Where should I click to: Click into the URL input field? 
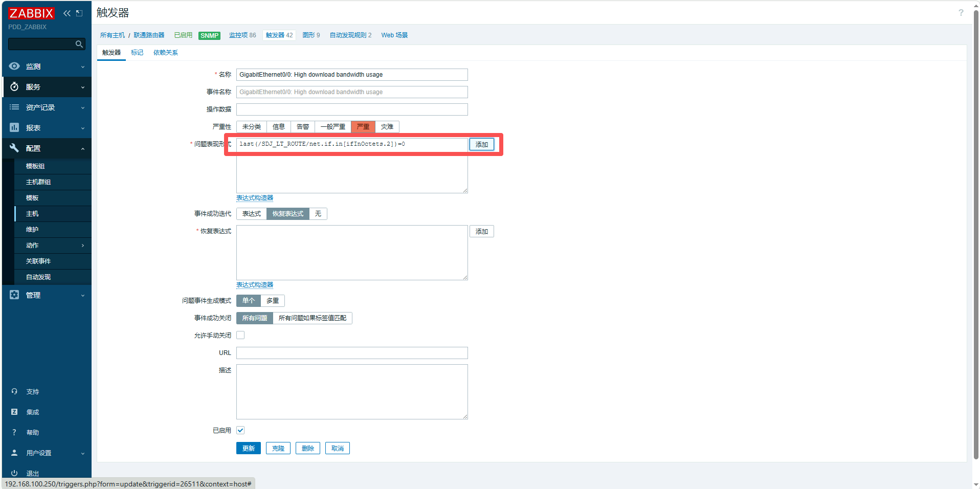pos(352,353)
